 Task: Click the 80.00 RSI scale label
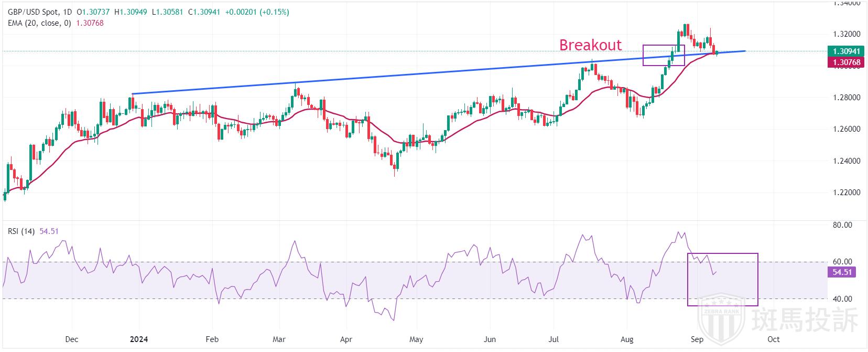pyautogui.click(x=843, y=225)
